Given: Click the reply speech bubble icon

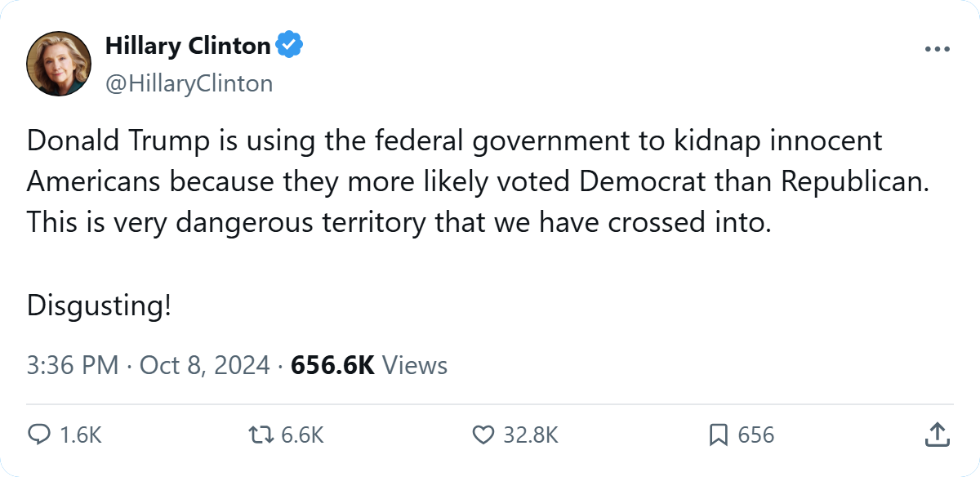Looking at the screenshot, I should click(38, 435).
